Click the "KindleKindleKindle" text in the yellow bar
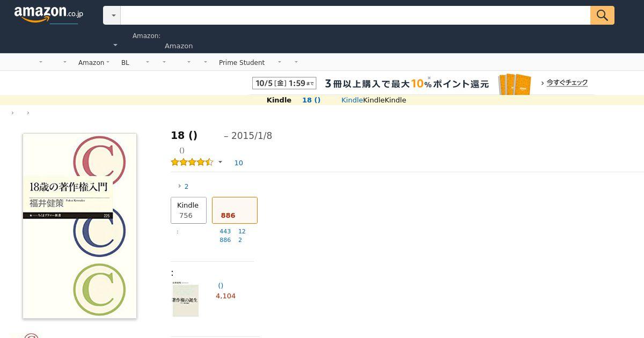Image resolution: width=644 pixels, height=338 pixels. pyautogui.click(x=374, y=100)
